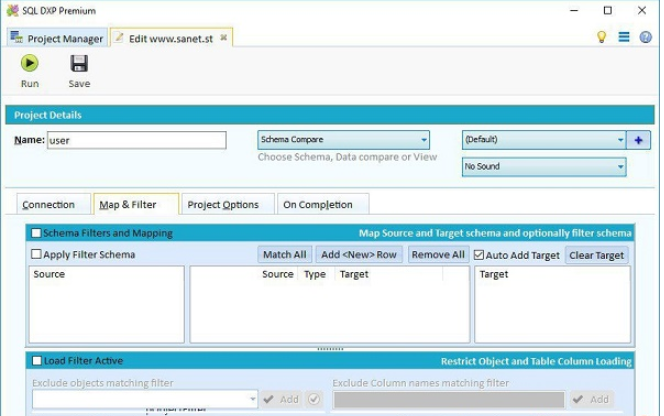The height and width of the screenshot is (416, 664).
Task: Toggle Schema Filters and Mapping checkbox
Action: pos(36,233)
